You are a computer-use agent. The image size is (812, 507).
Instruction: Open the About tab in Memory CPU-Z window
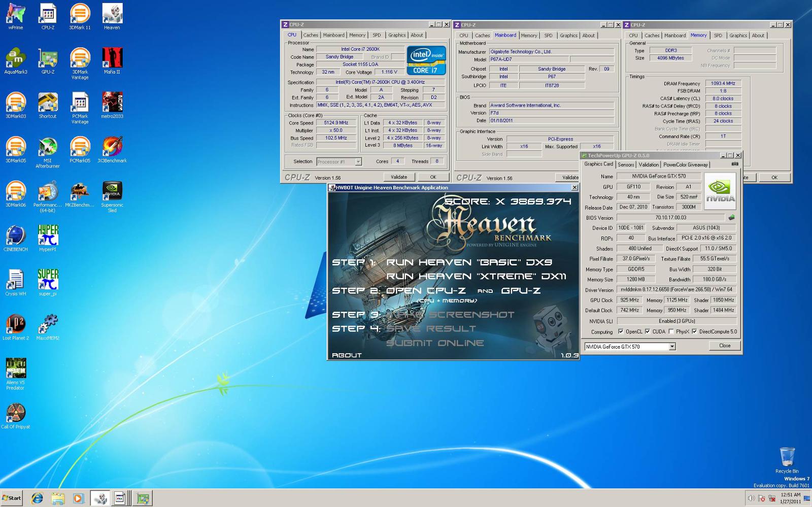point(758,36)
